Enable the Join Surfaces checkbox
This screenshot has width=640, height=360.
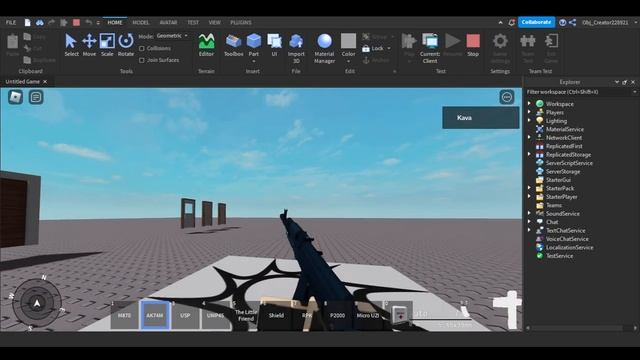coord(142,60)
